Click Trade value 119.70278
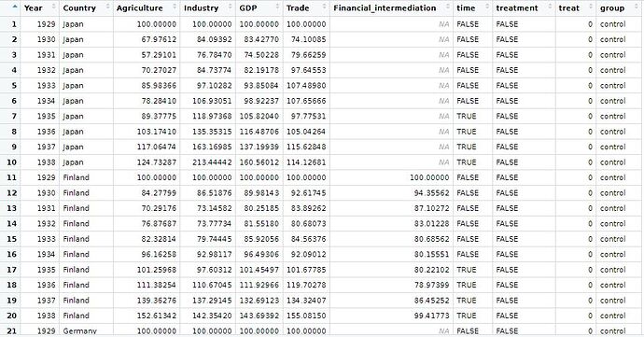 (x=306, y=285)
